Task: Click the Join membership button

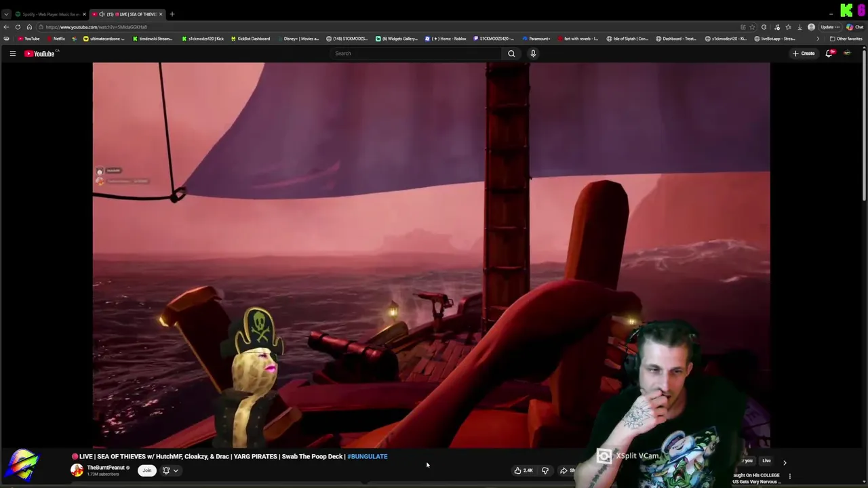Action: point(146,470)
